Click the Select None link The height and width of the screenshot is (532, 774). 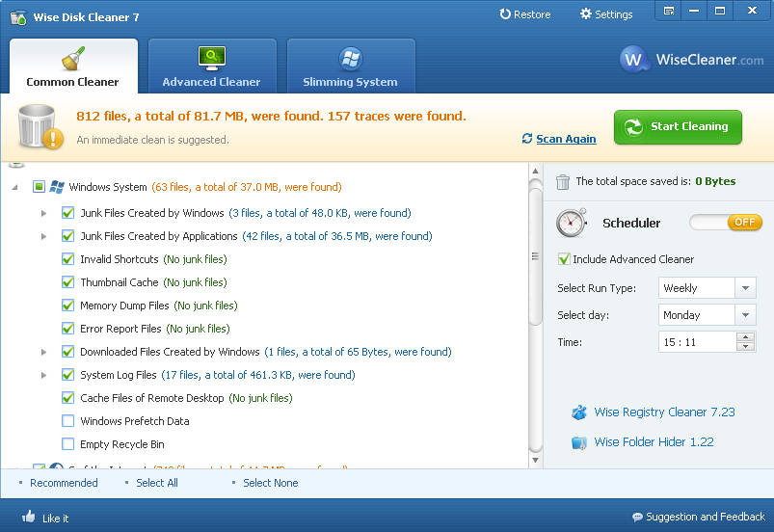click(271, 483)
